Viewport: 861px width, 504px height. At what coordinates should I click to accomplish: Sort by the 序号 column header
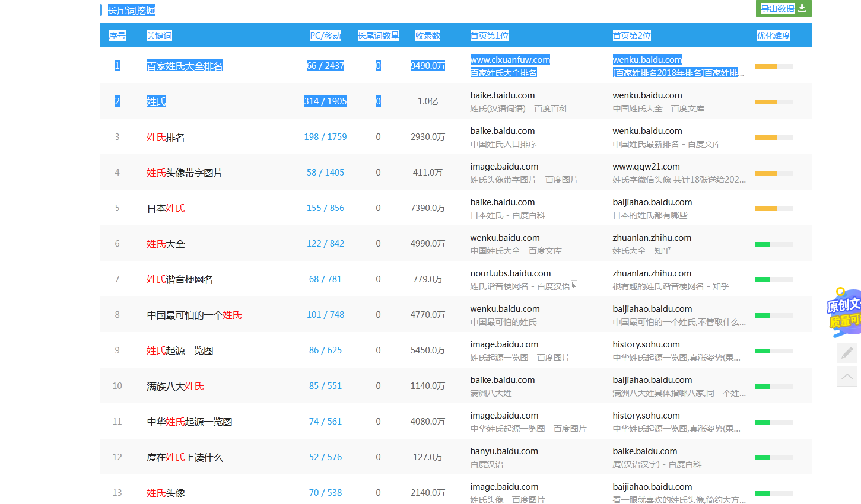point(117,36)
